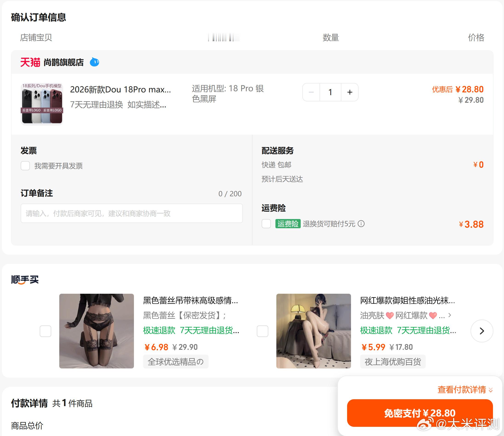504x436 pixels.
Task: Click the original price ¥29.80
Action: point(471,100)
